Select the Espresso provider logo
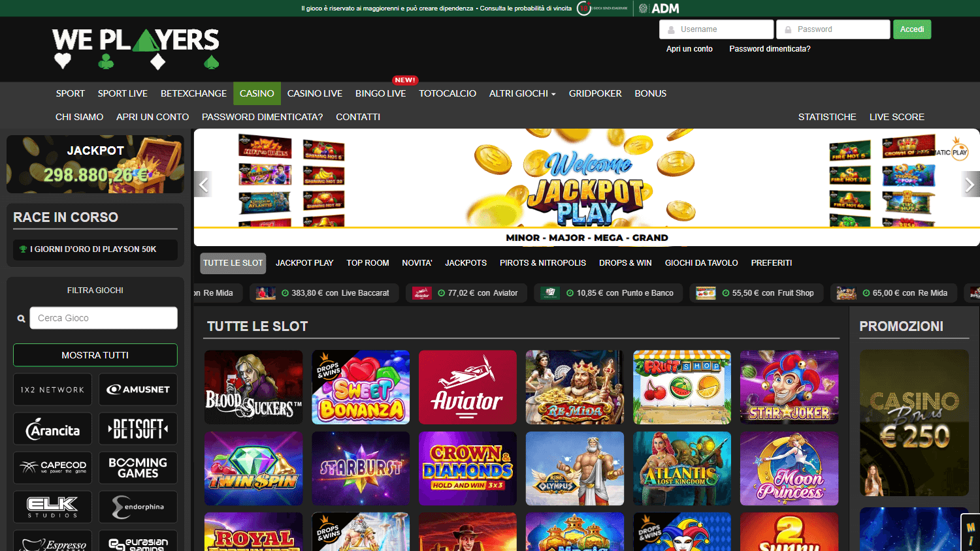Screen dimensions: 980x551 [x=53, y=541]
